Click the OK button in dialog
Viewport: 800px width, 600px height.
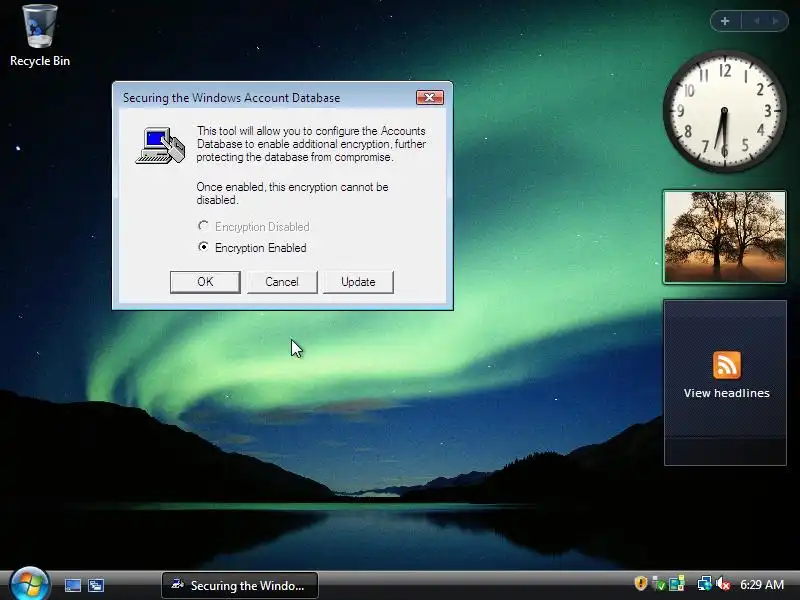pos(205,282)
